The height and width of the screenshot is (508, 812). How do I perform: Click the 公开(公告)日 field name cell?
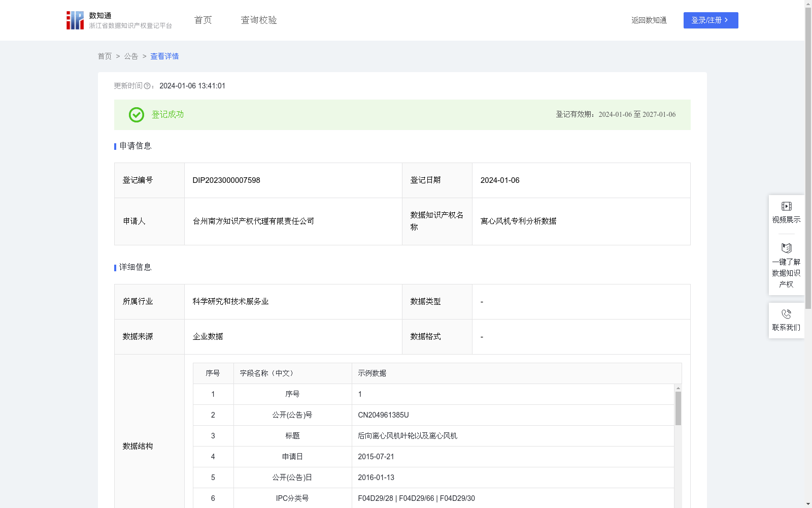click(x=292, y=478)
